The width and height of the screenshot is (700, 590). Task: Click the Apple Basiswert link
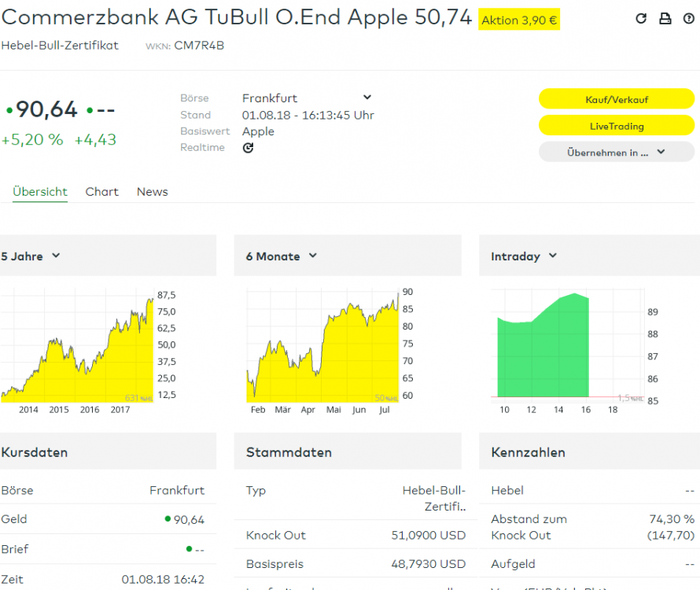(x=258, y=131)
